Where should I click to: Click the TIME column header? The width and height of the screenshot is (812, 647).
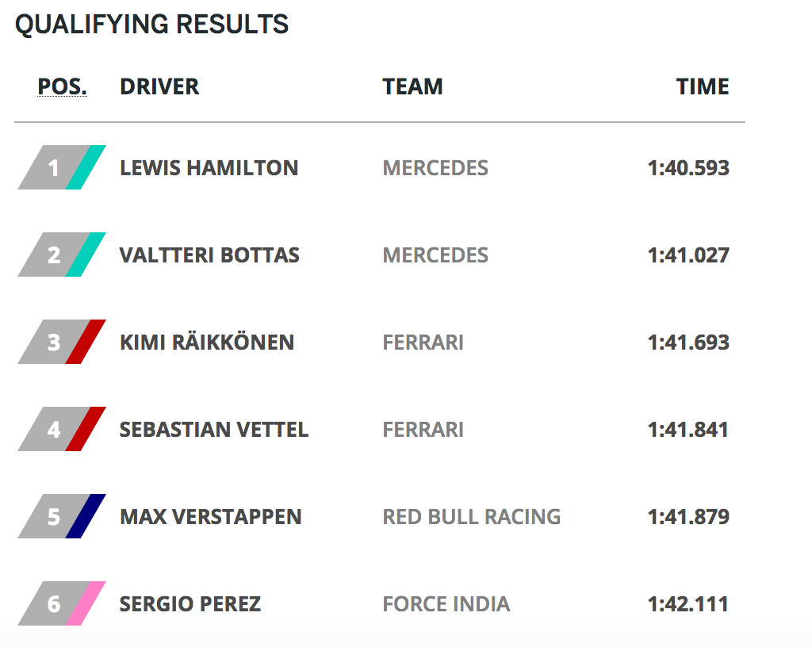[x=702, y=86]
